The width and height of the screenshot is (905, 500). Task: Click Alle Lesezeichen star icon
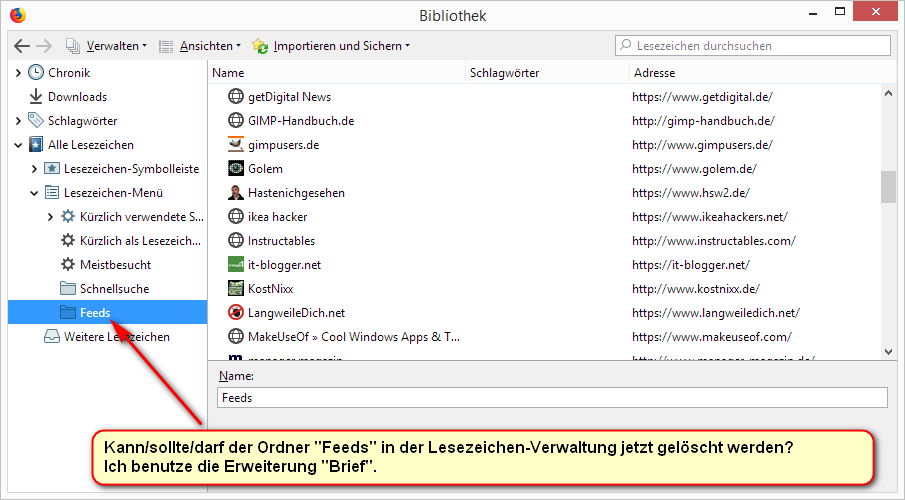36,144
